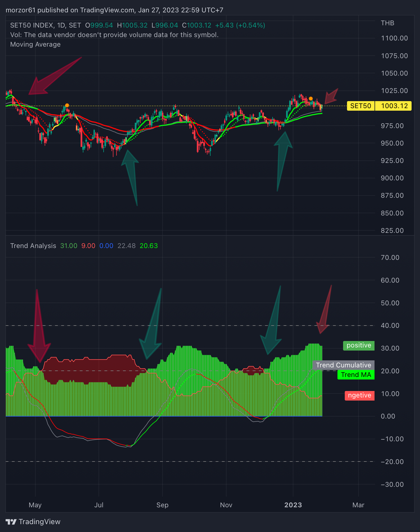
Task: Click the red 'ngetive' legend label
Action: point(360,395)
